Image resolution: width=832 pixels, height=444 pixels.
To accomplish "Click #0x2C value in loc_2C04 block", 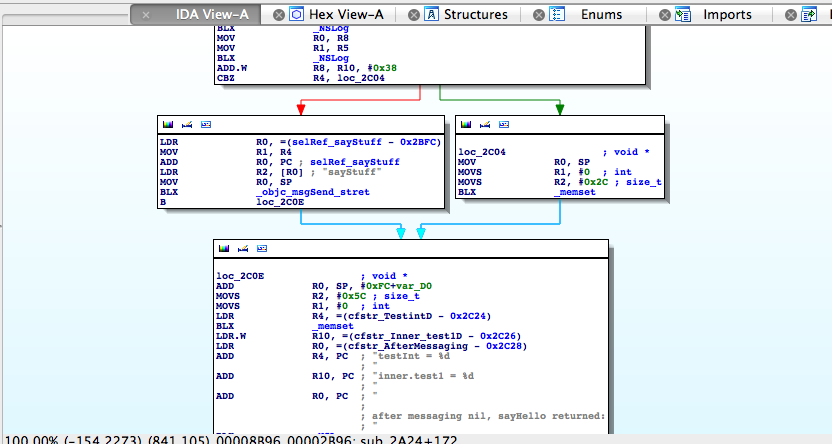I will coord(593,182).
